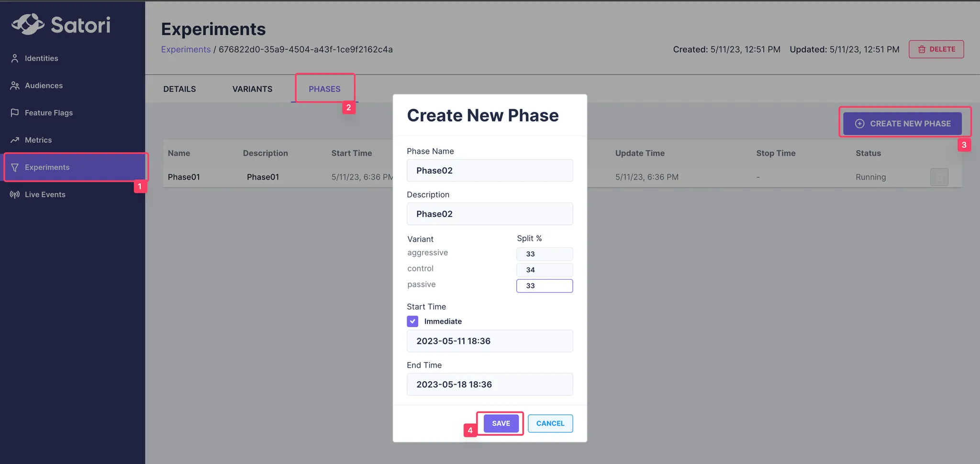
Task: Save the new phase
Action: coord(501,423)
